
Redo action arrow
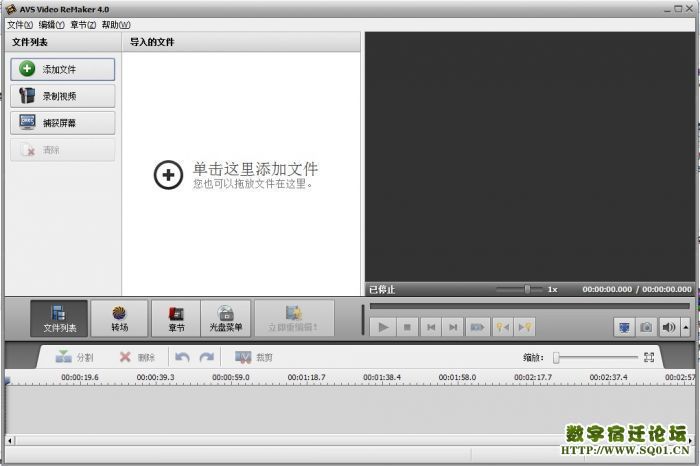pyautogui.click(x=206, y=357)
